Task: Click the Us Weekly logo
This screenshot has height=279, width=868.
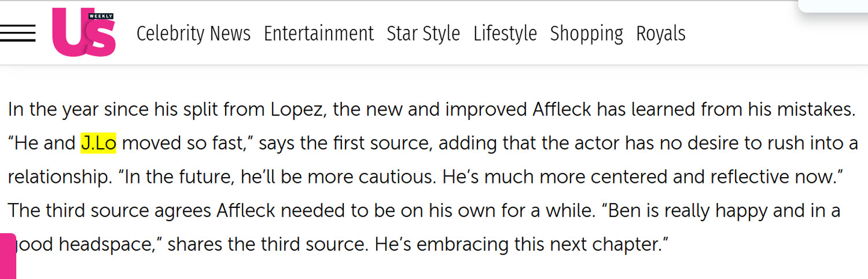Action: 84,33
